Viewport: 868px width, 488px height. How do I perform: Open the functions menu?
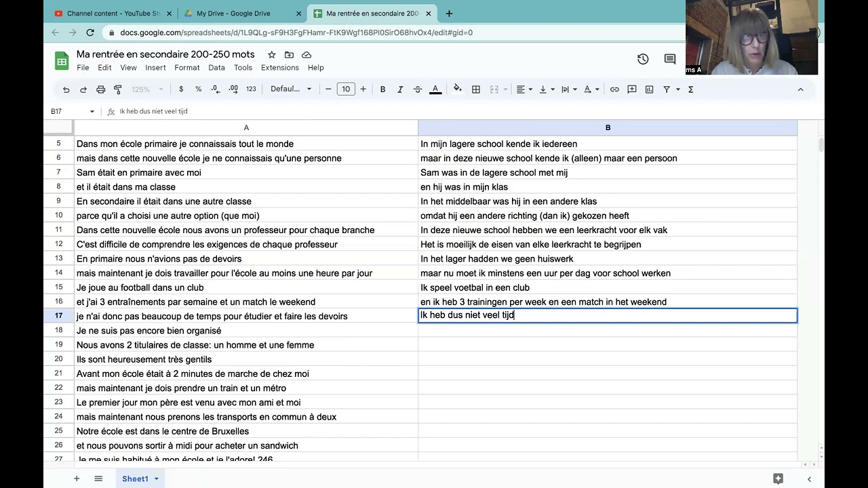tap(691, 89)
